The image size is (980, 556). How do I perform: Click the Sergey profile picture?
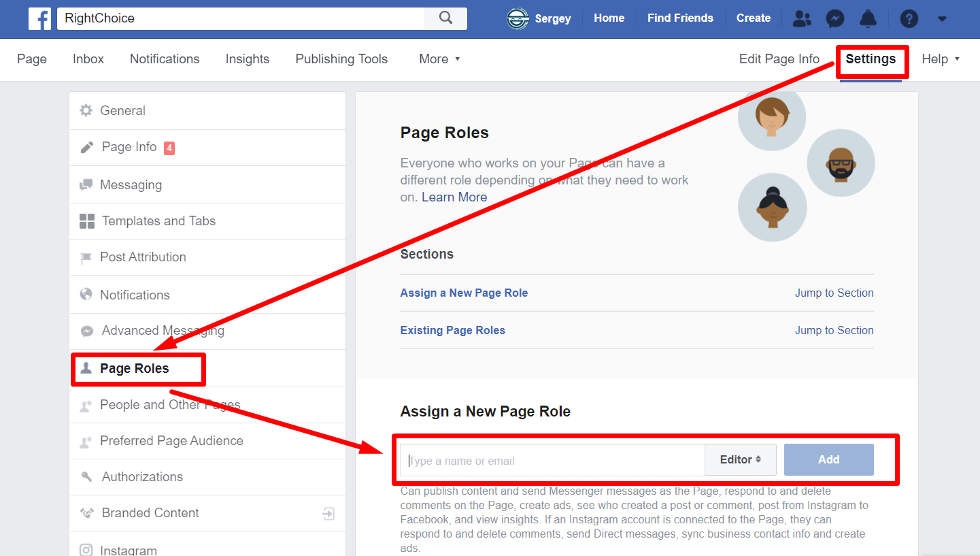pos(518,18)
